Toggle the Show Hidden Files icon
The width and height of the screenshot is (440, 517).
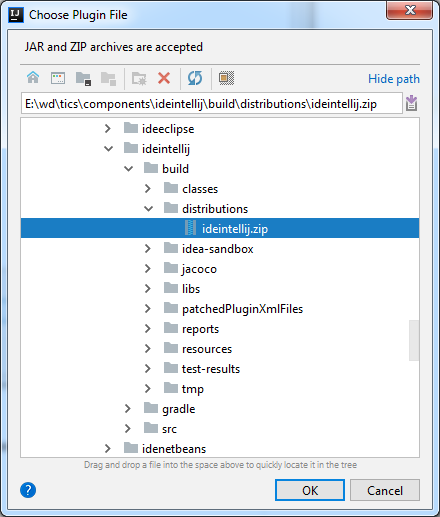[226, 78]
